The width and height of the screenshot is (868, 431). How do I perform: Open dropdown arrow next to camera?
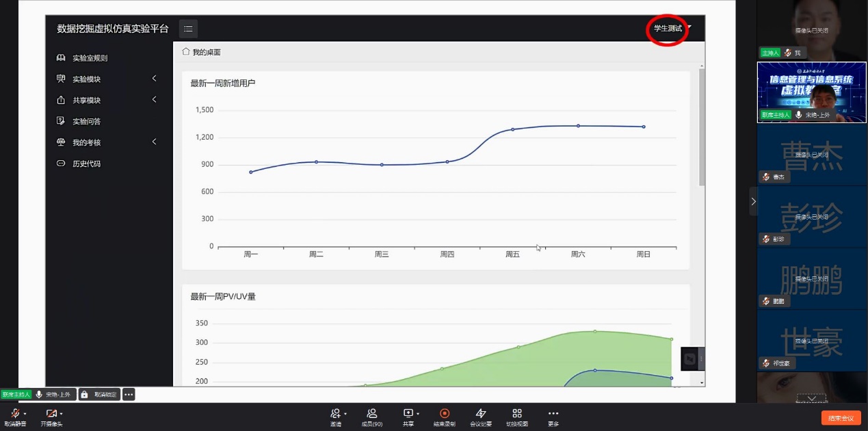[x=62, y=414]
